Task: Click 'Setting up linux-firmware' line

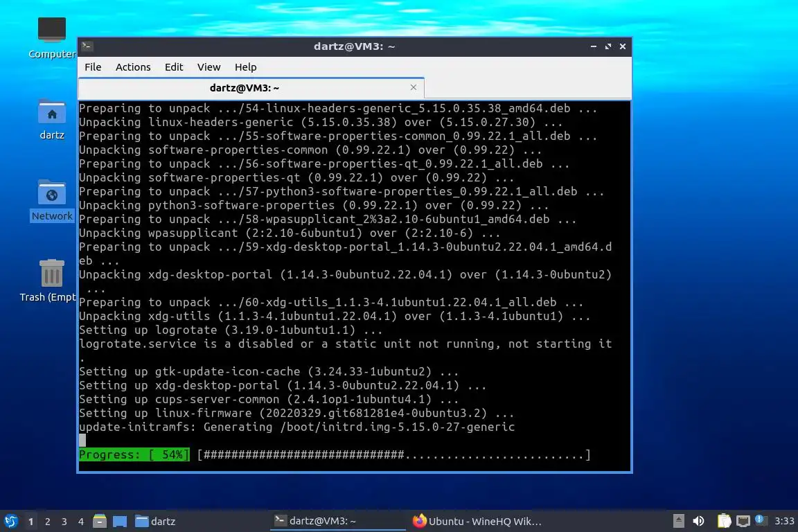Action: coord(296,414)
